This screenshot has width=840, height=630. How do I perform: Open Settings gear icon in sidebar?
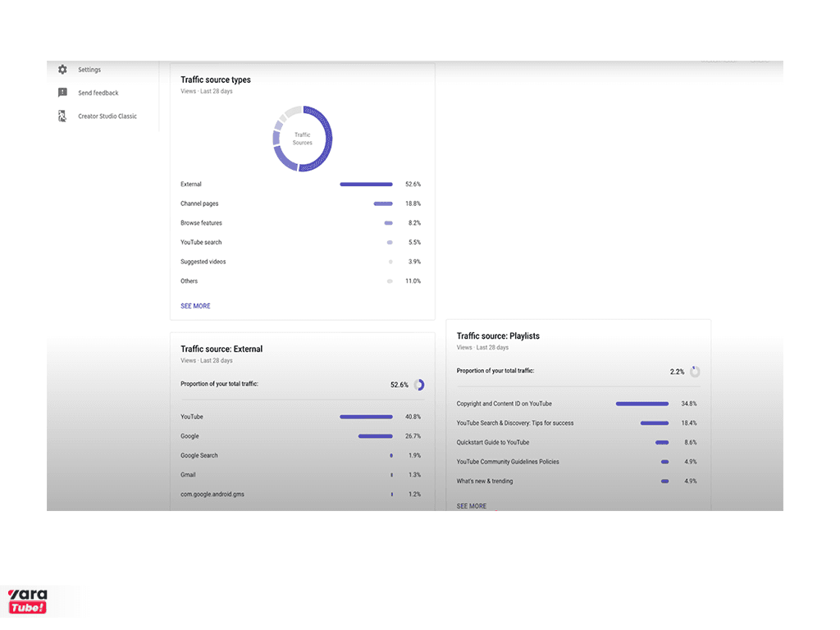62,70
